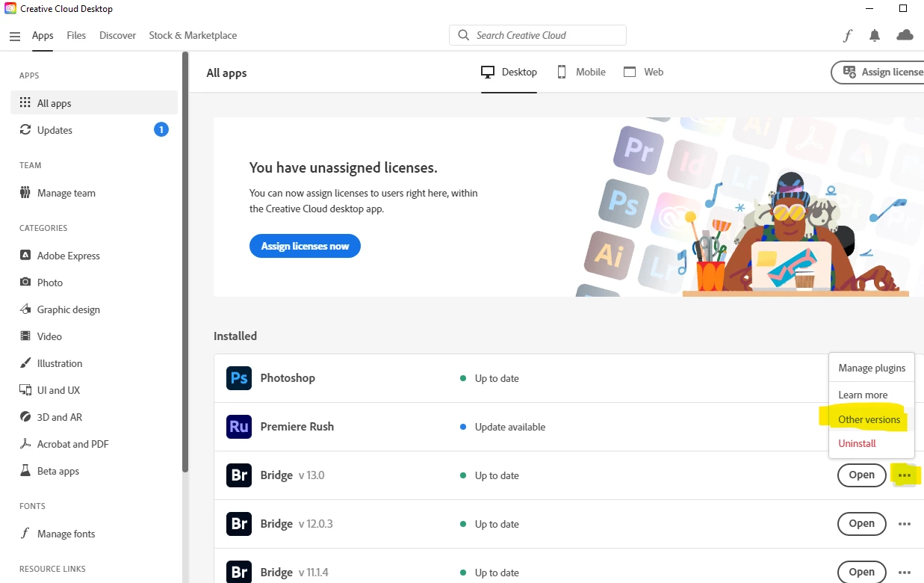
Task: Open more options for Bridge v 12.0.3
Action: 905,524
